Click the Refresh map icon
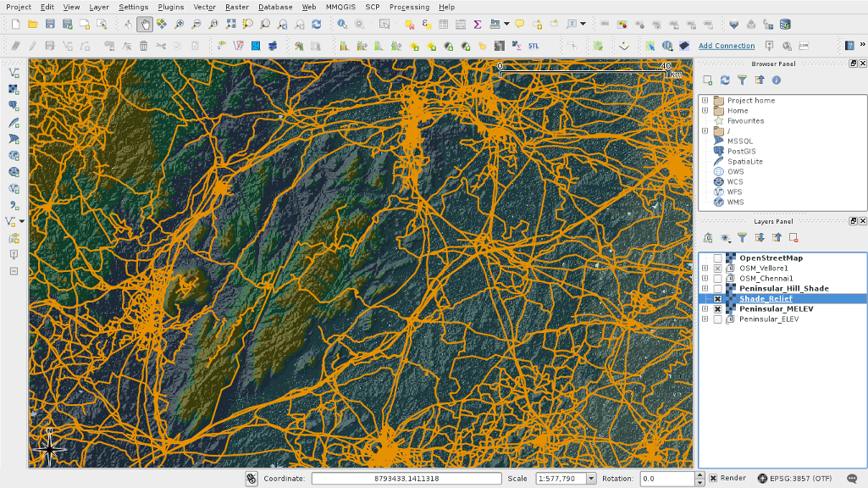Viewport: 868px width, 488px height. (316, 25)
